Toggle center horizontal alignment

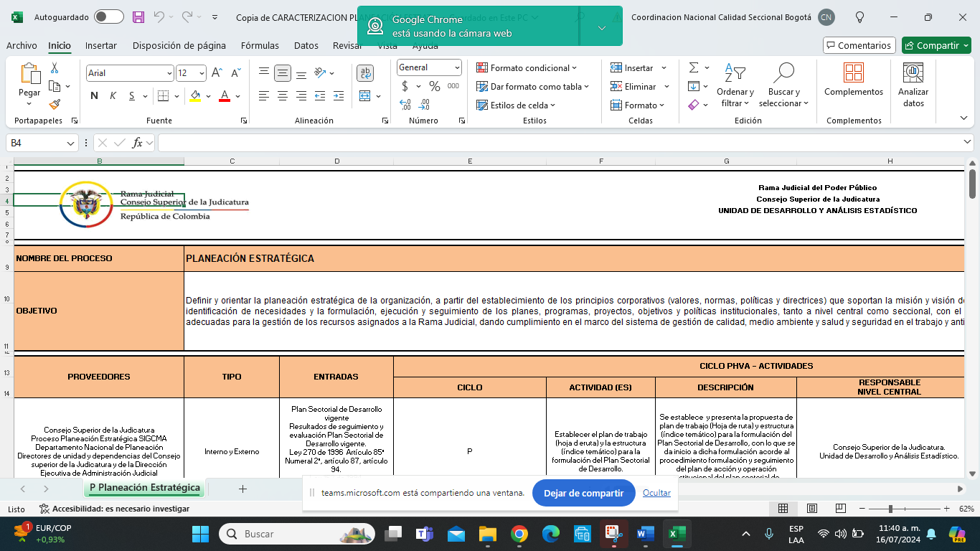point(283,96)
